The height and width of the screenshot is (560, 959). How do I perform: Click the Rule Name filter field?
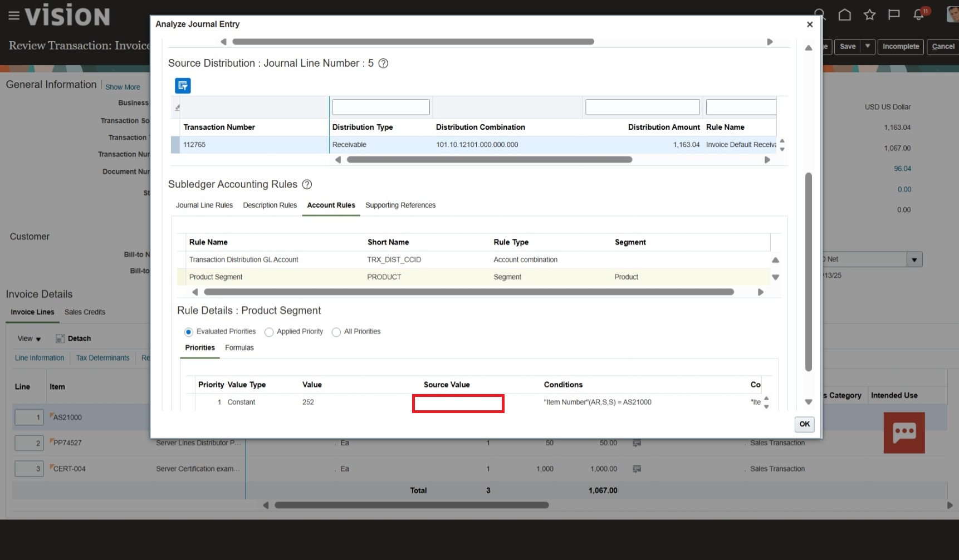coord(741,107)
